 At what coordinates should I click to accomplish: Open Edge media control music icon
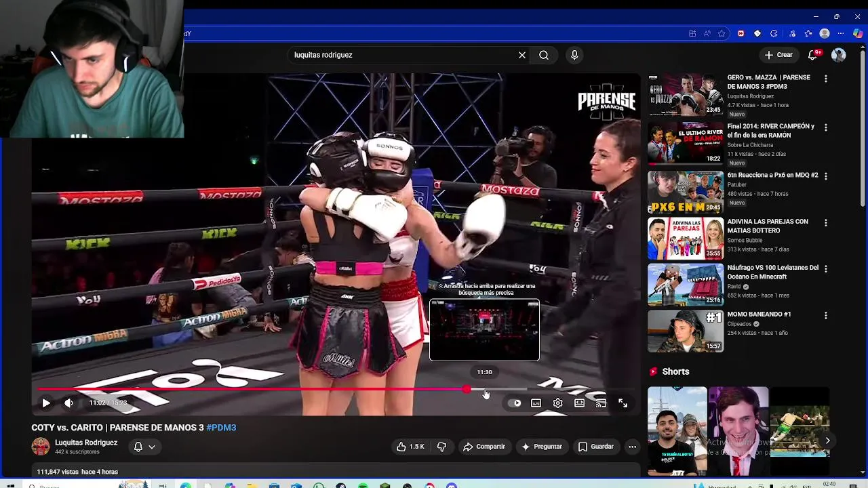point(792,33)
